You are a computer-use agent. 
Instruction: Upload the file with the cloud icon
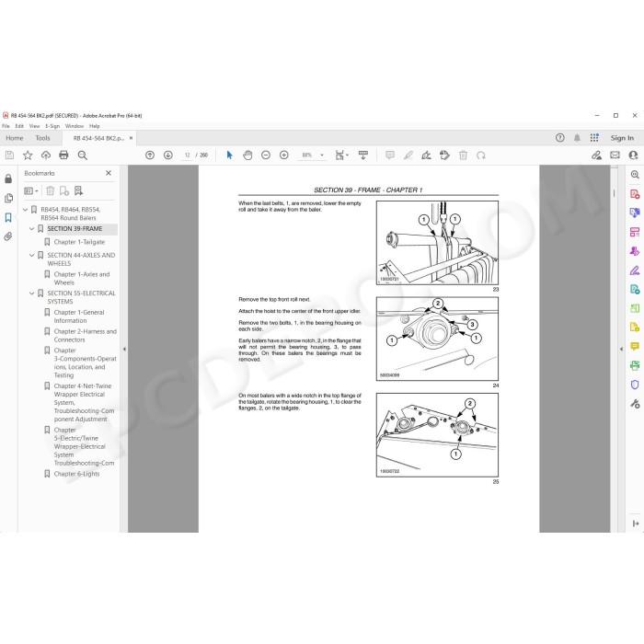[x=46, y=155]
